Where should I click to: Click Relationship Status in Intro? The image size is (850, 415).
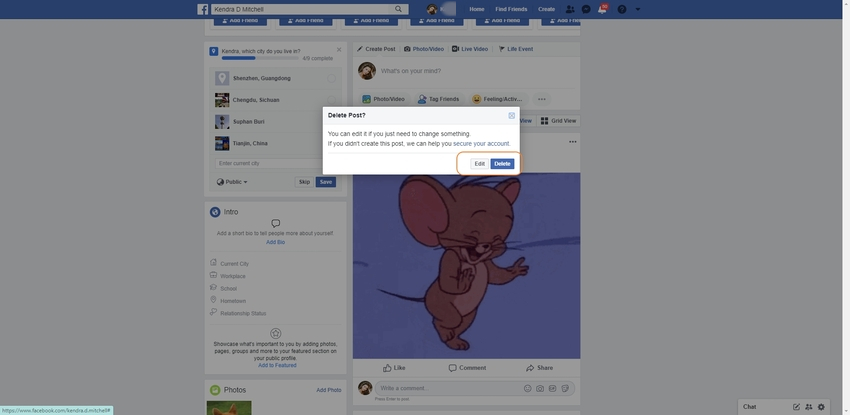pos(243,314)
